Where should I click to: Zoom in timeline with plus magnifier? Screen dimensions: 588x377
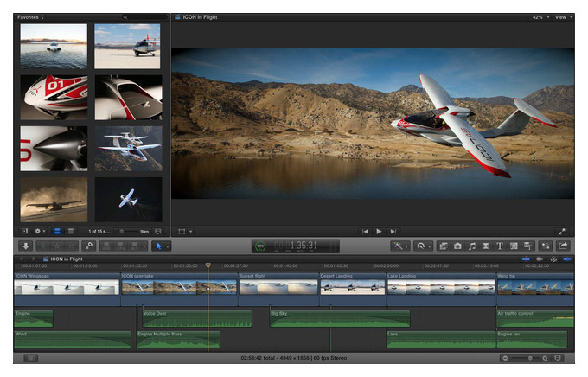click(546, 358)
